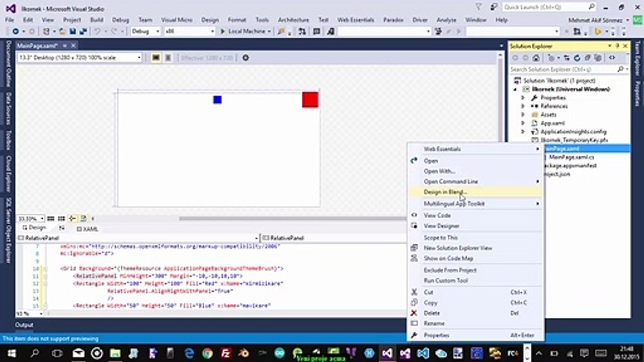644x362 pixels.
Task: Pick Exclude From Project menu entry
Action: pyautogui.click(x=450, y=270)
